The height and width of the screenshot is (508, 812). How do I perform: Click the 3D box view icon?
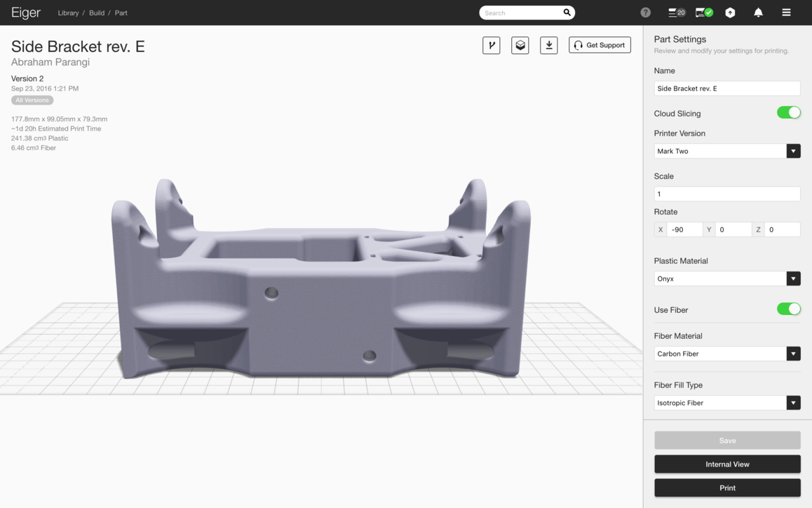coord(520,46)
